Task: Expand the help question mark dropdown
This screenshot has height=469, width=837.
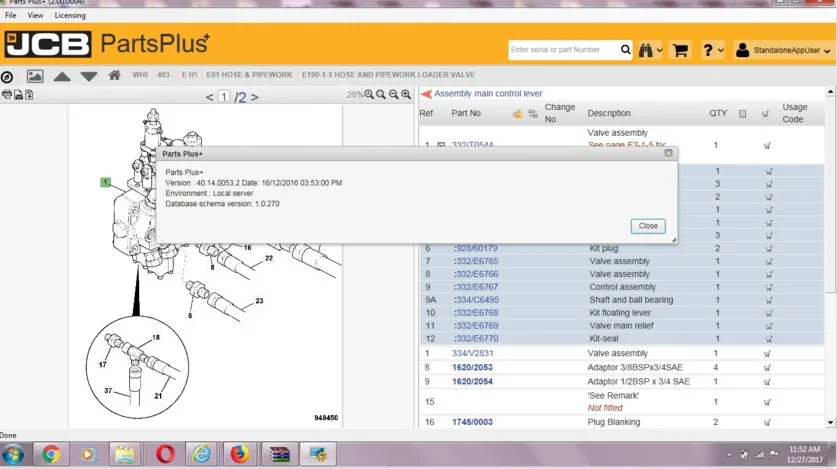Action: (712, 50)
